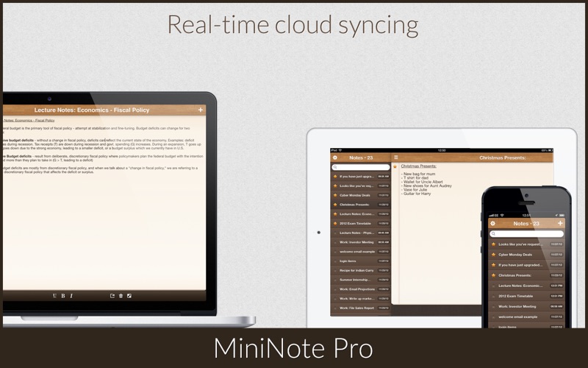Open Work: File Sales Report on iPad

(x=361, y=308)
